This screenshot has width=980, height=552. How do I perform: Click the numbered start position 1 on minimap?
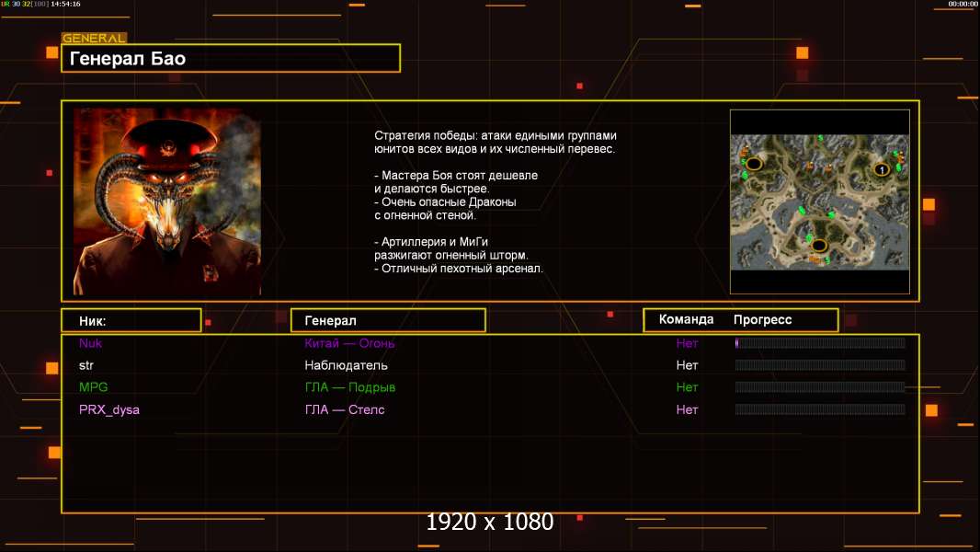[881, 169]
